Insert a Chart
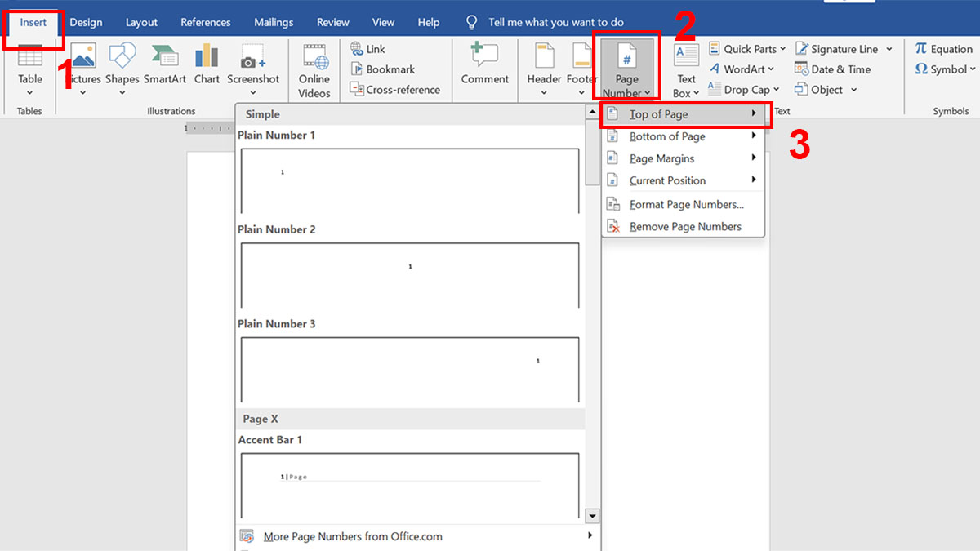This screenshot has width=980, height=551. click(207, 64)
